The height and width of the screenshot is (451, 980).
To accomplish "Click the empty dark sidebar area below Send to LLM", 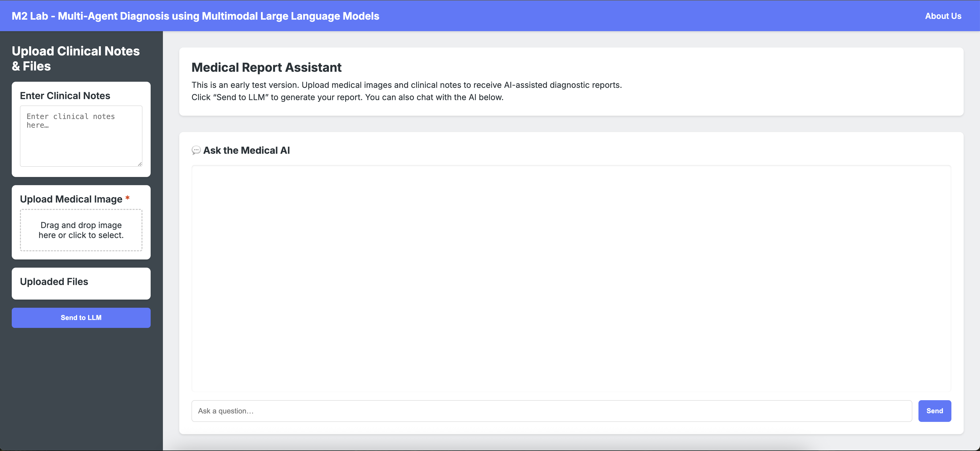I will pyautogui.click(x=81, y=388).
